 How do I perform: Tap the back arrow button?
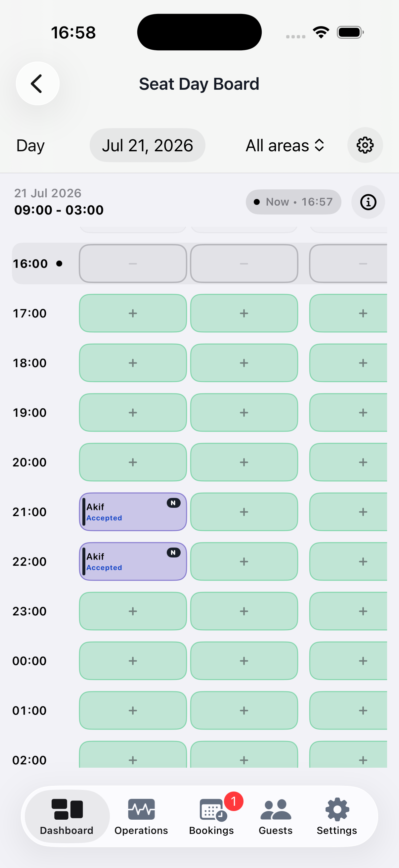tap(37, 83)
